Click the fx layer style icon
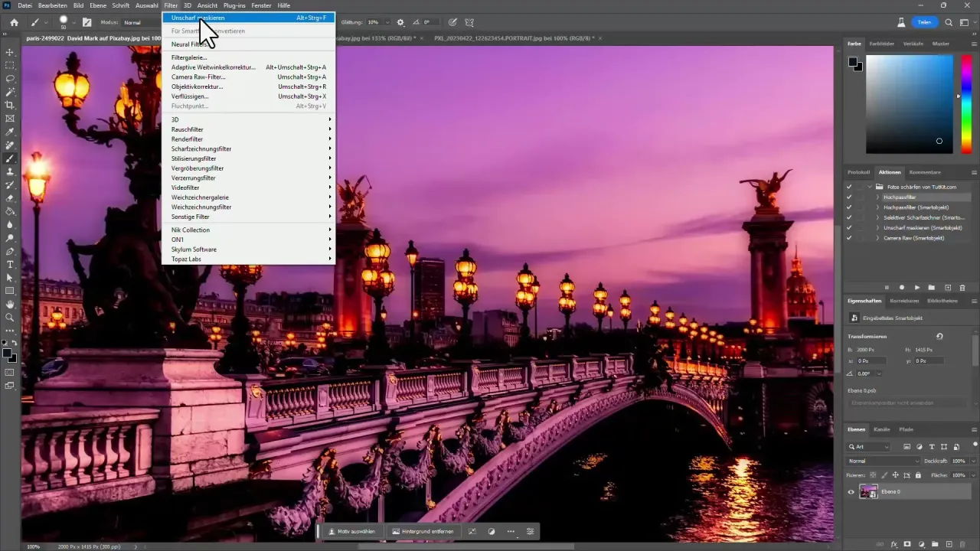The image size is (980, 551). click(x=893, y=544)
